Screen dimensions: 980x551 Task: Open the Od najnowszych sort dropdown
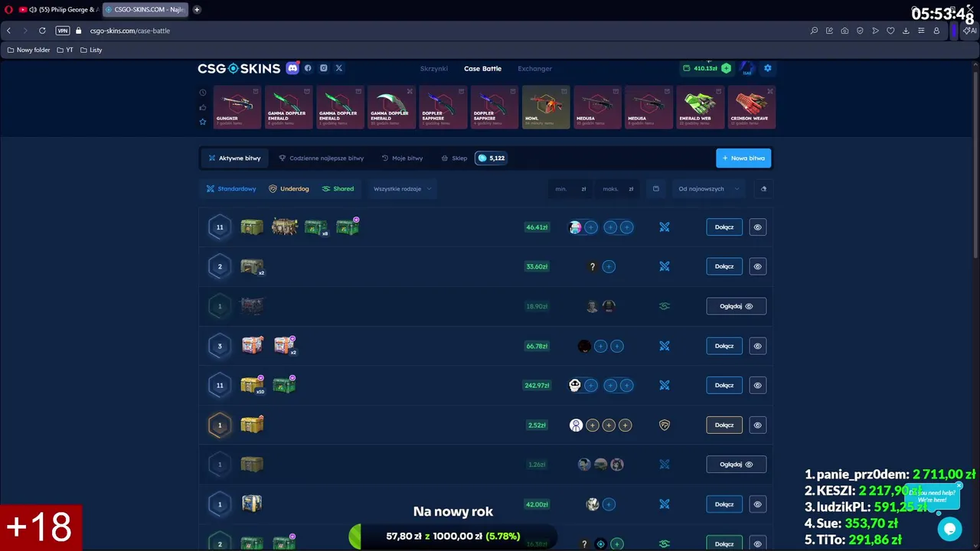(x=708, y=189)
